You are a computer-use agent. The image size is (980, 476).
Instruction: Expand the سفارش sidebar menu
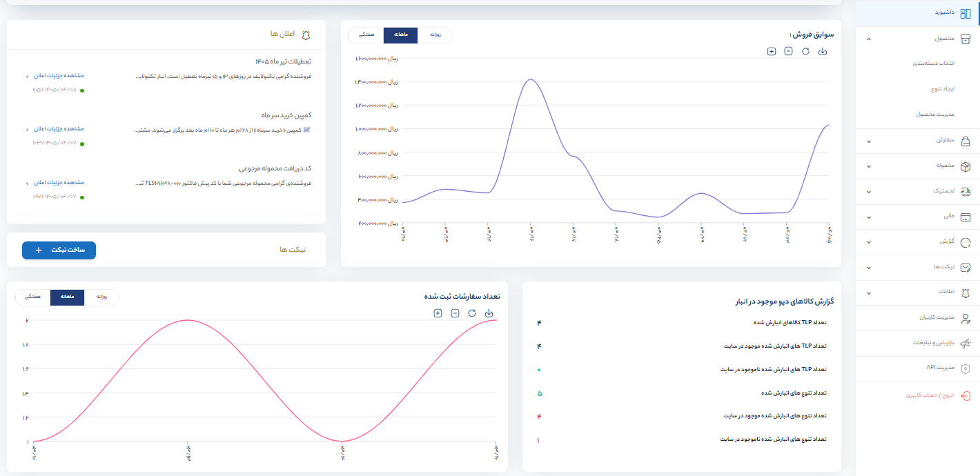coord(868,141)
